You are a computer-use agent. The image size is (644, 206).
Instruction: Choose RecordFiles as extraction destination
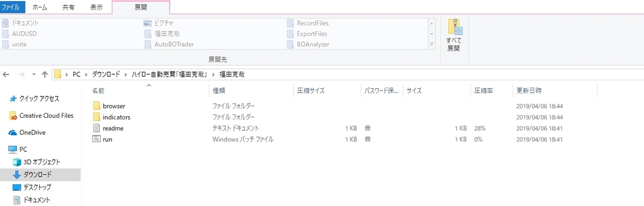(308, 23)
